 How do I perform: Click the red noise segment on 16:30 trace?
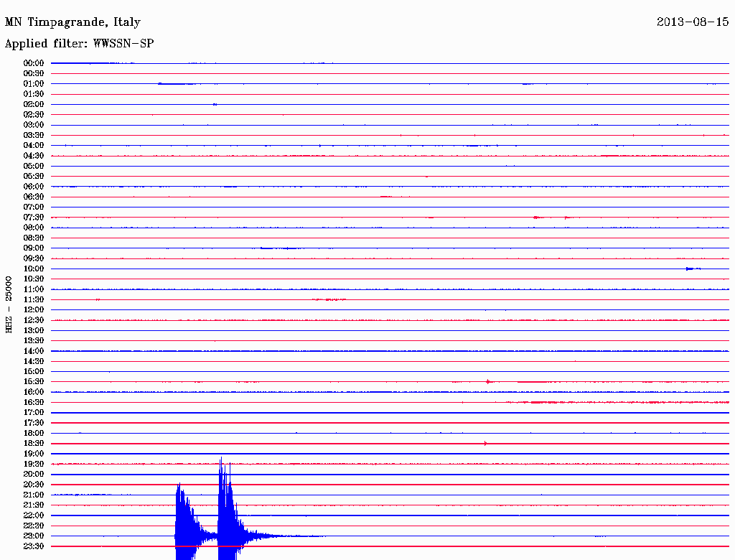tap(618, 403)
